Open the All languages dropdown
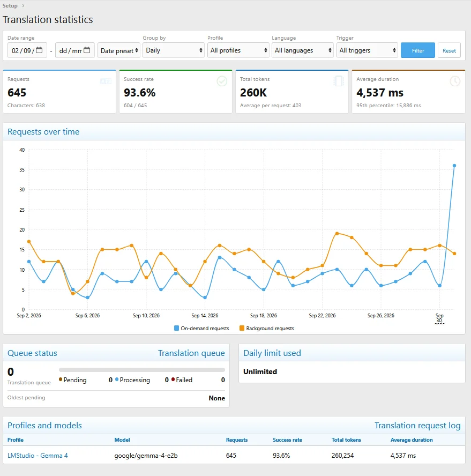471x476 pixels. [x=303, y=50]
